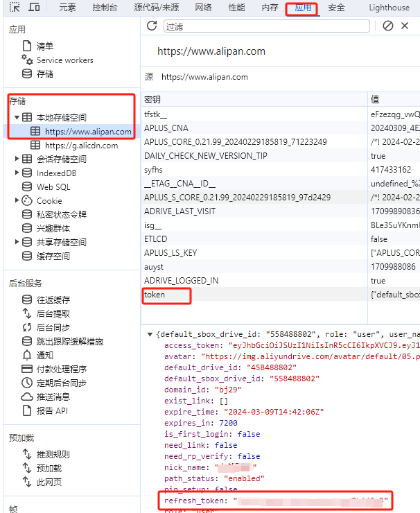
Task: Collapse the 本地存储空间 tree node
Action: [17, 117]
